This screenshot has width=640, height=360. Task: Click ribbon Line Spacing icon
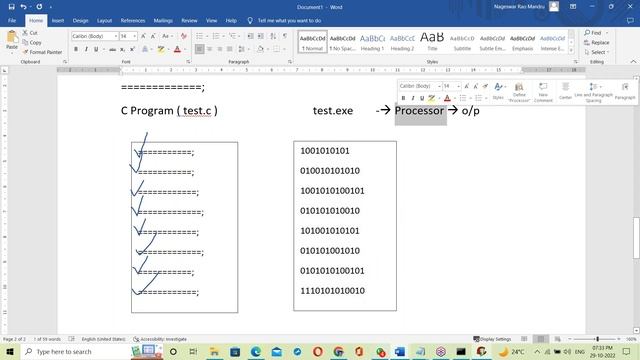click(x=242, y=49)
